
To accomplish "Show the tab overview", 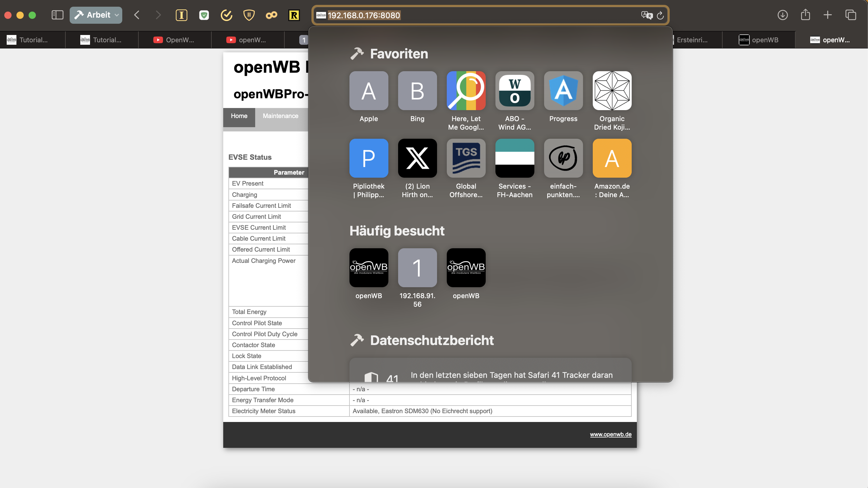I will click(850, 15).
